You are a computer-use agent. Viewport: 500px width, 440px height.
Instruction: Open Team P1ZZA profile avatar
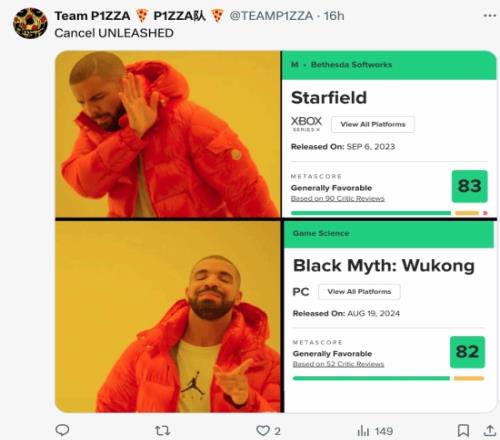pos(30,23)
